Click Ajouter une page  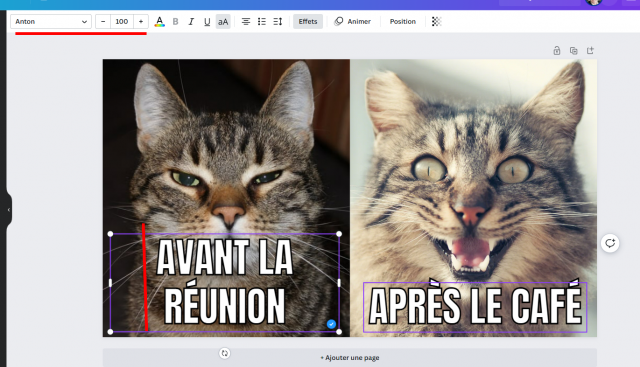click(350, 358)
